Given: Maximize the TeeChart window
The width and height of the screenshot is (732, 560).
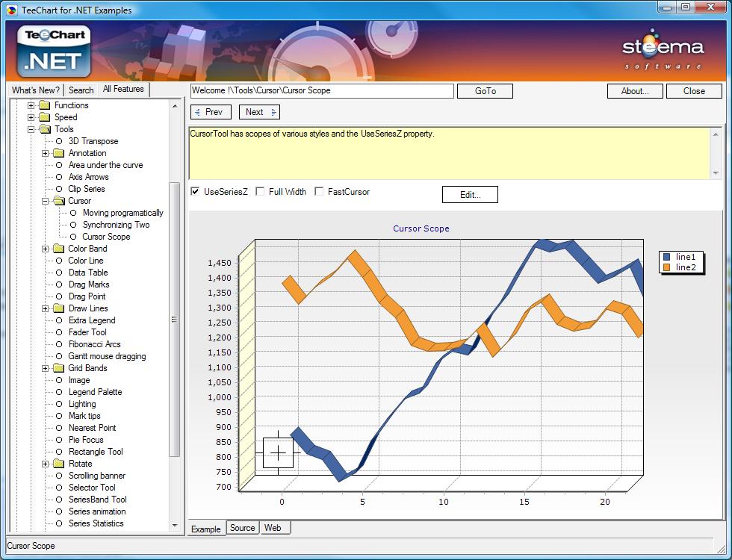Looking at the screenshot, I should (686, 7).
